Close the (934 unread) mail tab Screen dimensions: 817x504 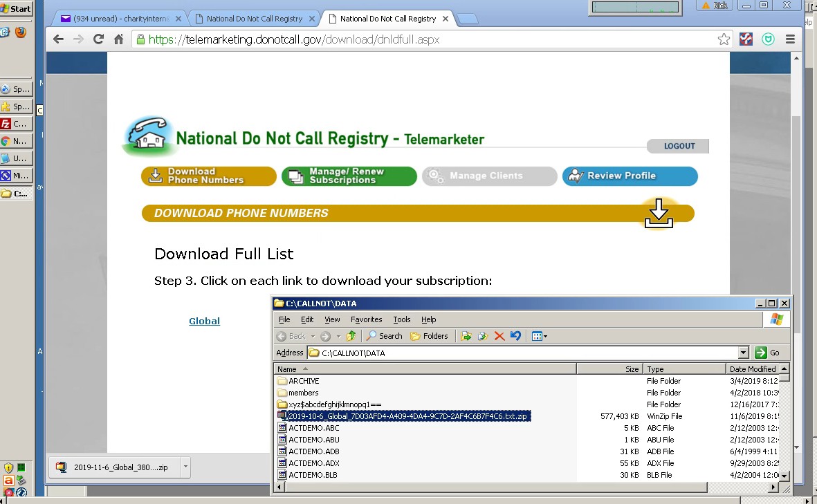(x=178, y=19)
